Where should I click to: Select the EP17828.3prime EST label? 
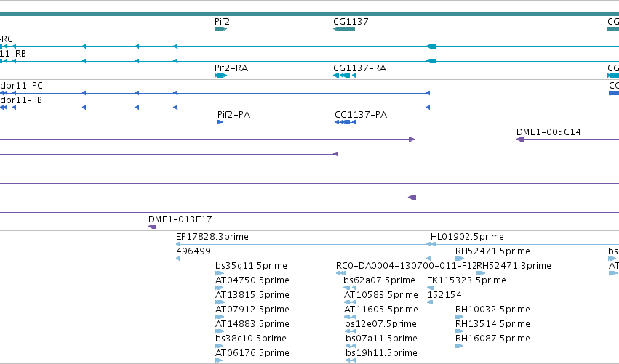pyautogui.click(x=212, y=237)
